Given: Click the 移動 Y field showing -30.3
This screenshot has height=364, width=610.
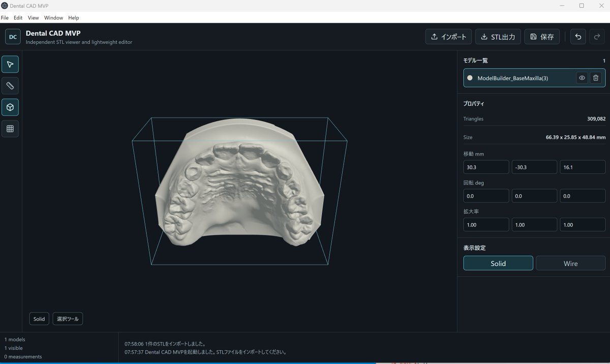Looking at the screenshot, I should pos(534,167).
